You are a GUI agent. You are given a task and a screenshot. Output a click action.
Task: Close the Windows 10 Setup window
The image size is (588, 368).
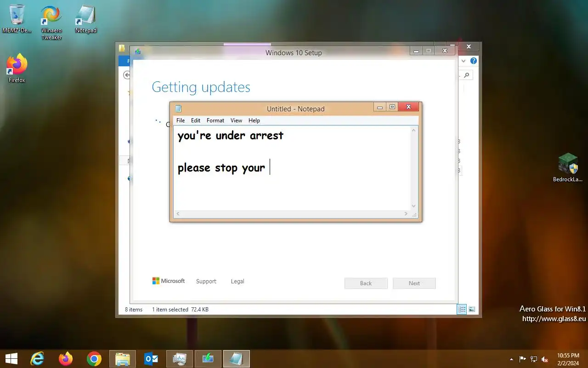[445, 51]
